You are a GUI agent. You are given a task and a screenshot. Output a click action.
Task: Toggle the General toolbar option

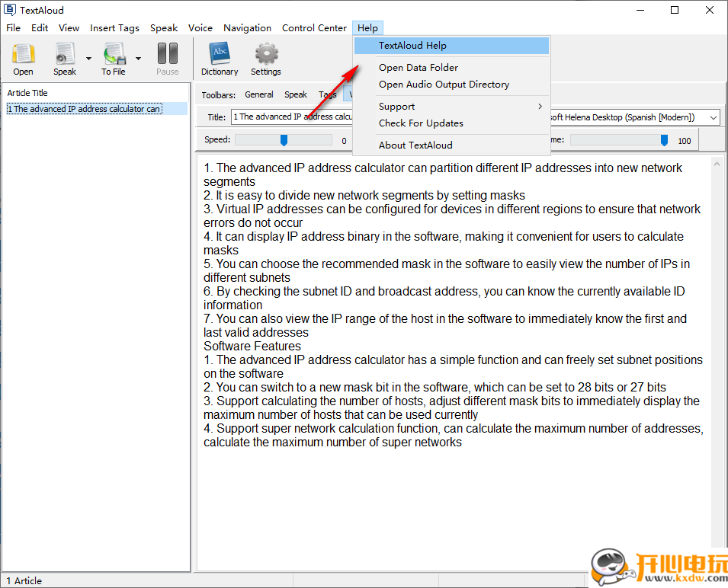(x=259, y=95)
